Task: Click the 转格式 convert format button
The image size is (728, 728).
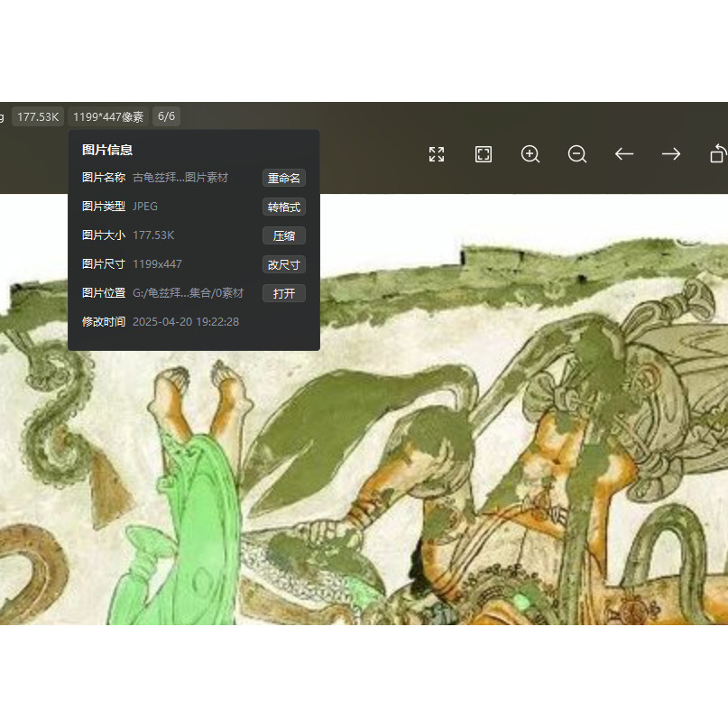Action: click(283, 207)
